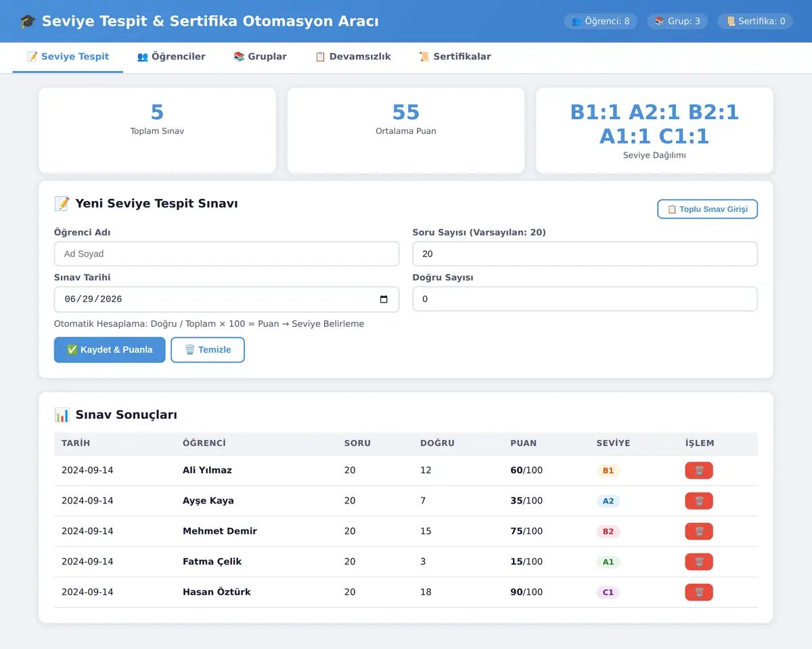The width and height of the screenshot is (812, 649).
Task: Click the Soru Sayısı field
Action: click(585, 254)
